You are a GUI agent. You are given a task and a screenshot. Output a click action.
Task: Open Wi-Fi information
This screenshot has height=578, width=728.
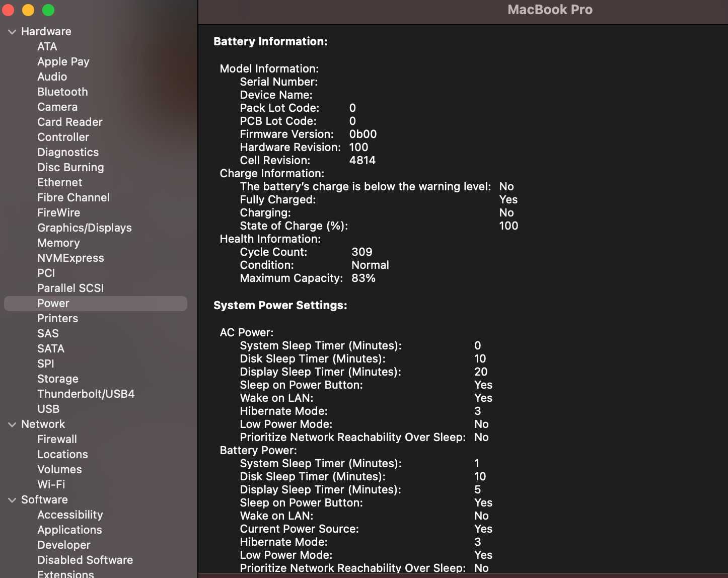click(51, 484)
